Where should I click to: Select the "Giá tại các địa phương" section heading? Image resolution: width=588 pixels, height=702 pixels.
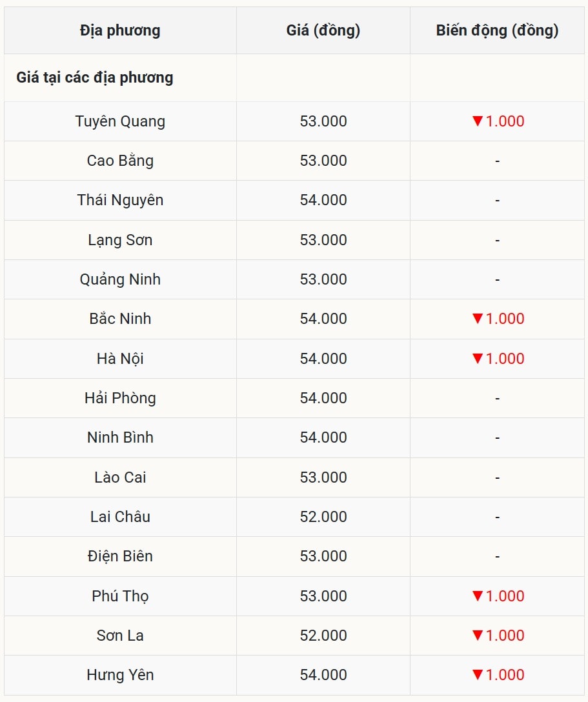95,78
